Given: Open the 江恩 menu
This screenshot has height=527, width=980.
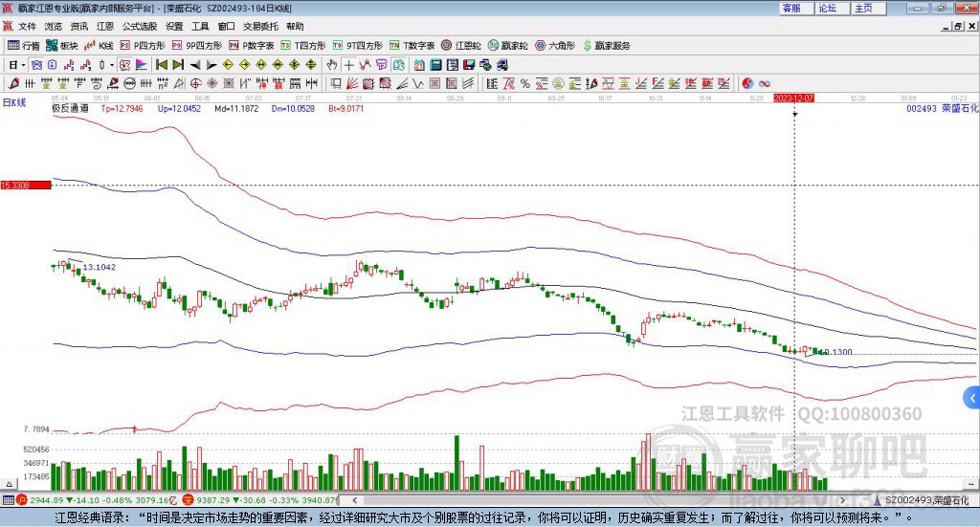Looking at the screenshot, I should (104, 27).
